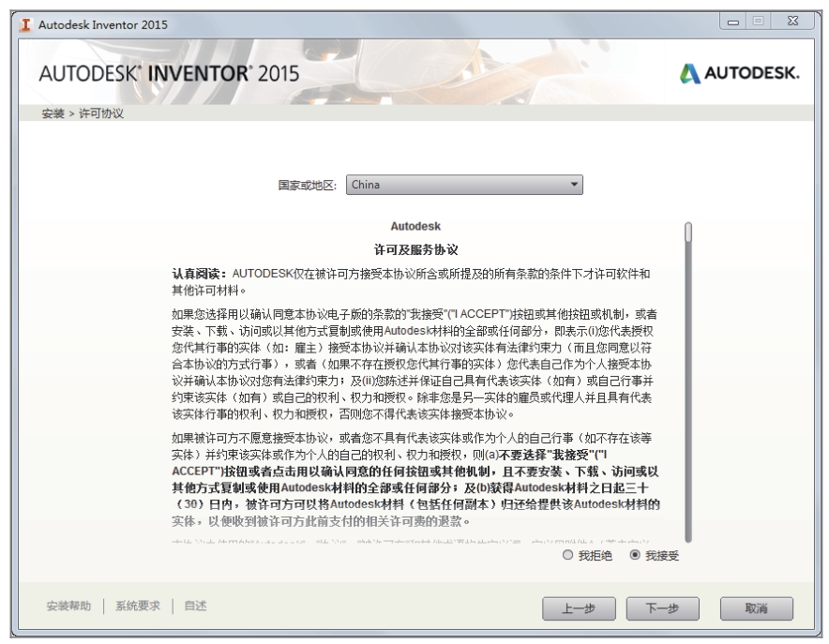Open the 国家或地区 country dropdown showing China
The image size is (829, 644).
tap(464, 185)
